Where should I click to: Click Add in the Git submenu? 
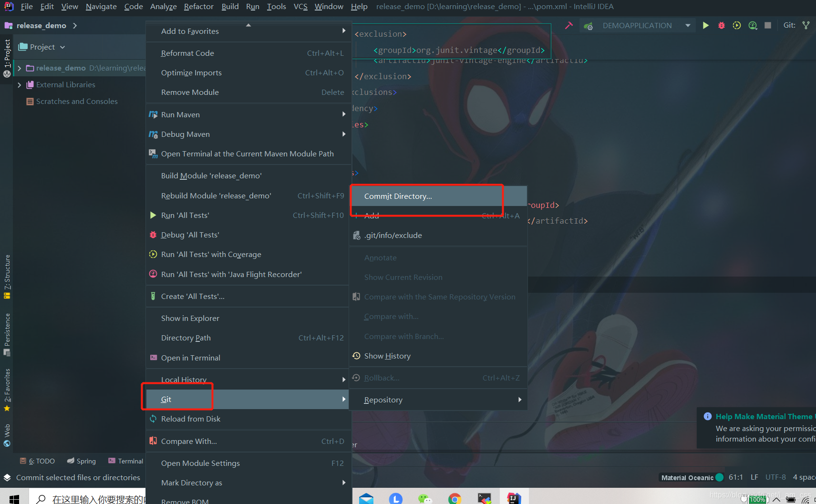439,216
